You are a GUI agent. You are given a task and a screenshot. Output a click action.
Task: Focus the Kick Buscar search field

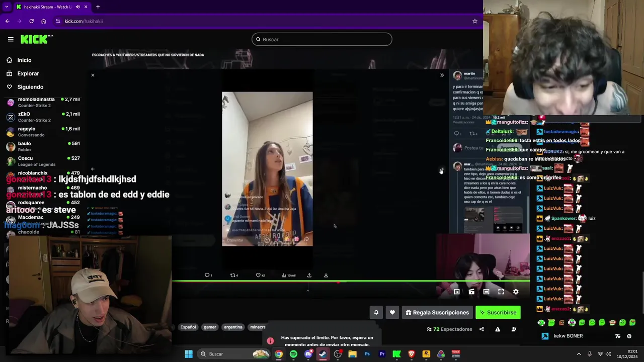[x=322, y=39]
